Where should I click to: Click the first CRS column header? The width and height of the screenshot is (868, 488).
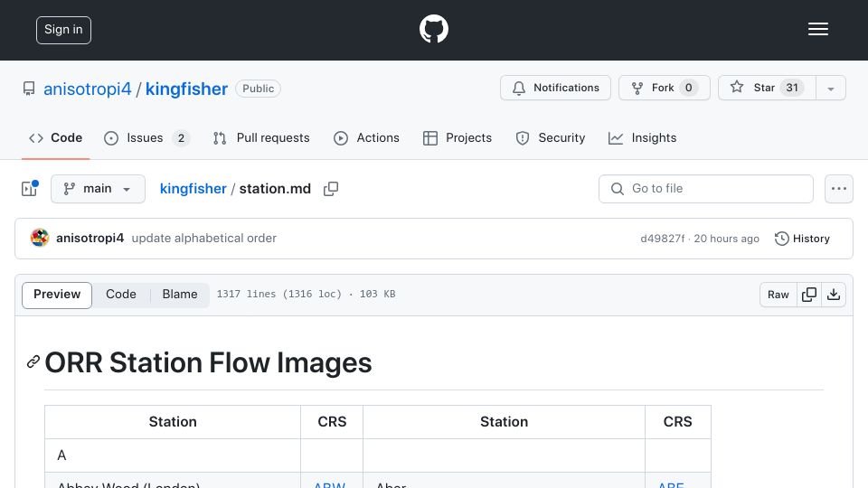(x=332, y=422)
